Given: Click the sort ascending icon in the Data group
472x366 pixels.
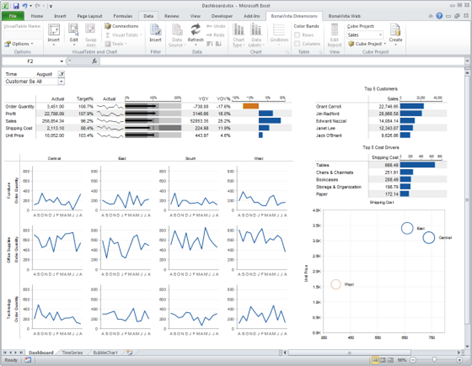Looking at the screenshot, I should [210, 43].
